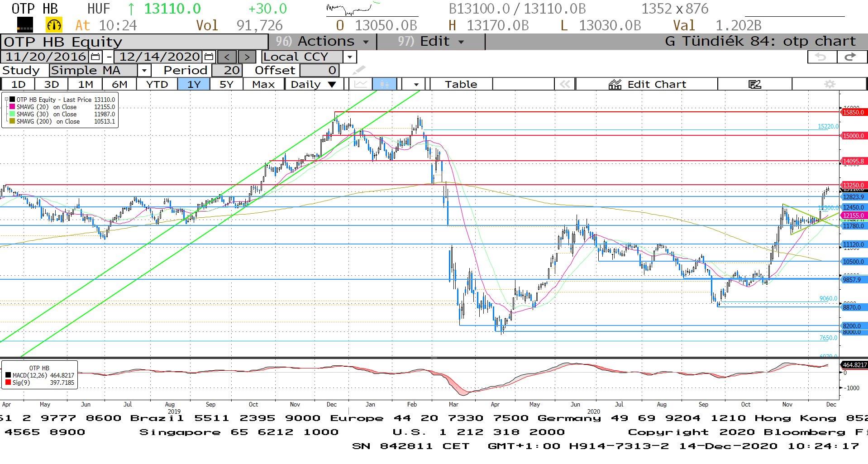Image resolution: width=868 pixels, height=464 pixels.
Task: Select the YTD range
Action: [157, 84]
